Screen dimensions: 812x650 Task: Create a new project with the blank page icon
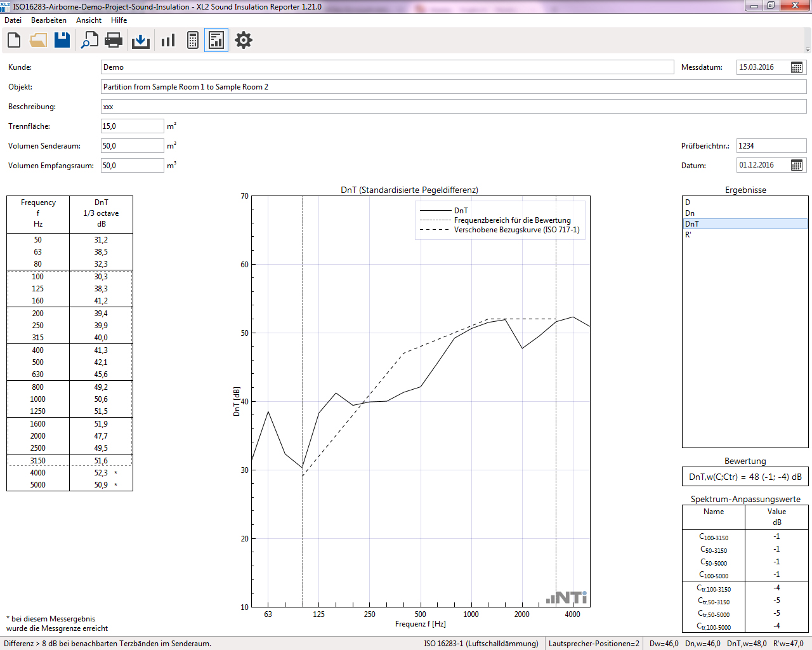14,41
